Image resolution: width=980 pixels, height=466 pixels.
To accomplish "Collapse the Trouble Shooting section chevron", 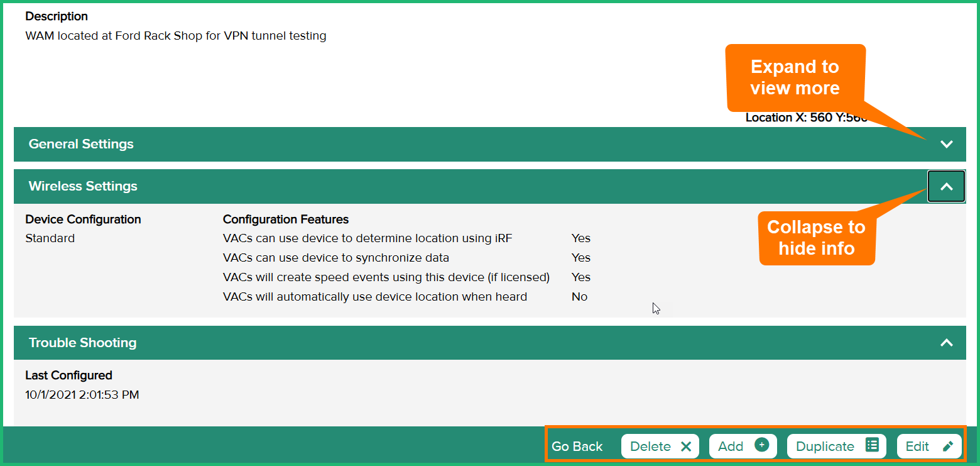I will coord(946,343).
